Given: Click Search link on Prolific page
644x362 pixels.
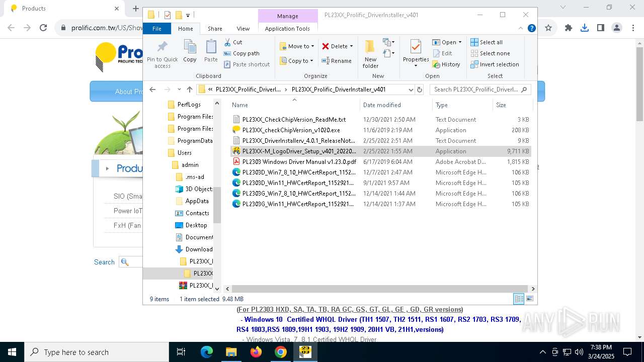Looking at the screenshot, I should tap(104, 262).
